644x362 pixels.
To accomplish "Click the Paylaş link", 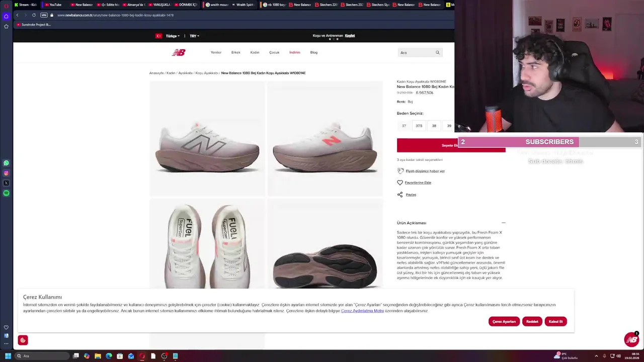I will click(411, 195).
